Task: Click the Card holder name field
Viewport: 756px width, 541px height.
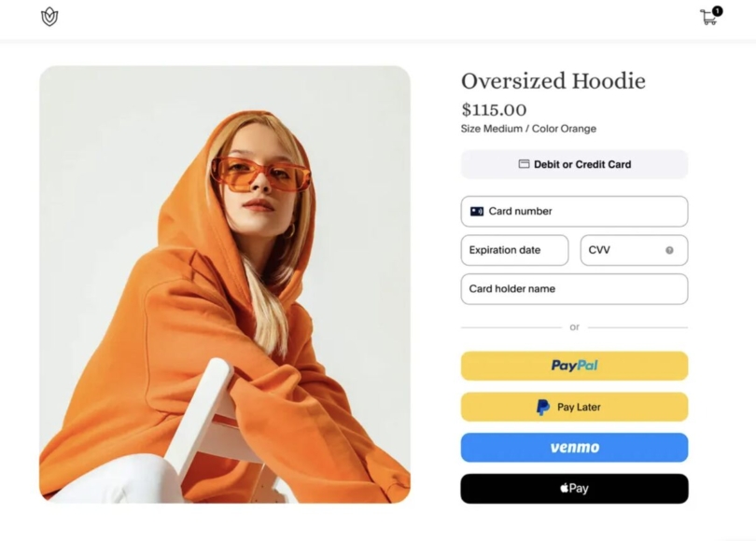Action: (574, 289)
